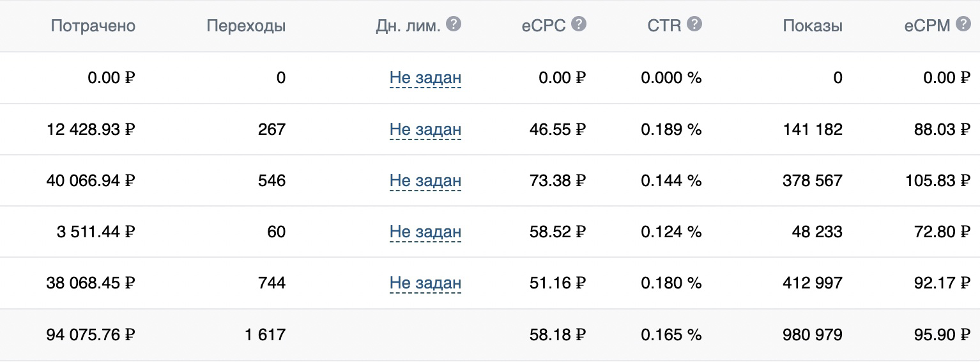Click the help icon next to eCPM
Screen dimensions: 980x362
tap(963, 24)
